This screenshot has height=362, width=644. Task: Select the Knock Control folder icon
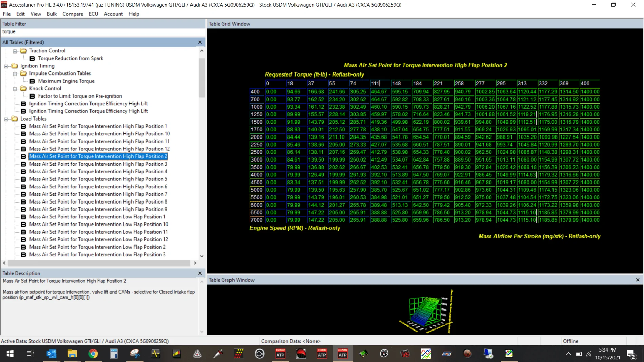pos(23,88)
